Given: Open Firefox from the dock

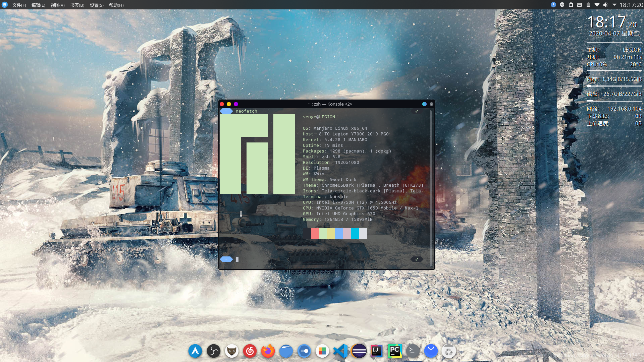Looking at the screenshot, I should pos(268,351).
